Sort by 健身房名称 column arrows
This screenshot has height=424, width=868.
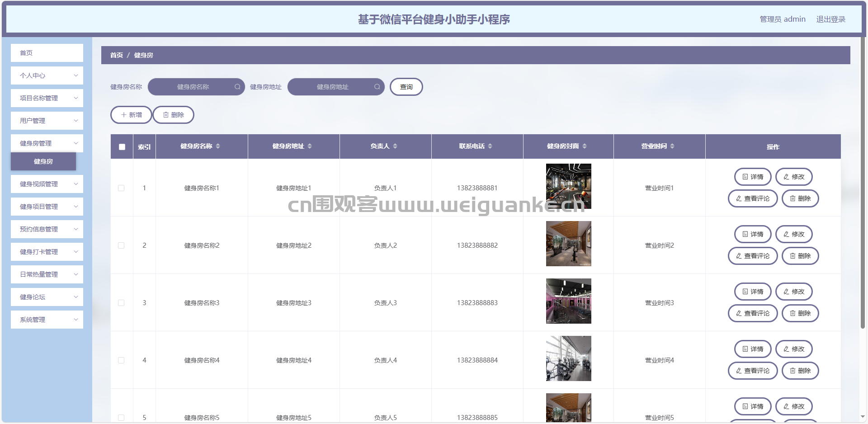click(x=218, y=146)
